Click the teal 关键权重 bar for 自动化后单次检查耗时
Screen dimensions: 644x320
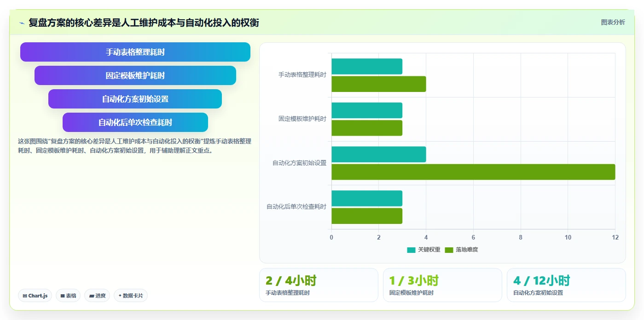coord(367,198)
